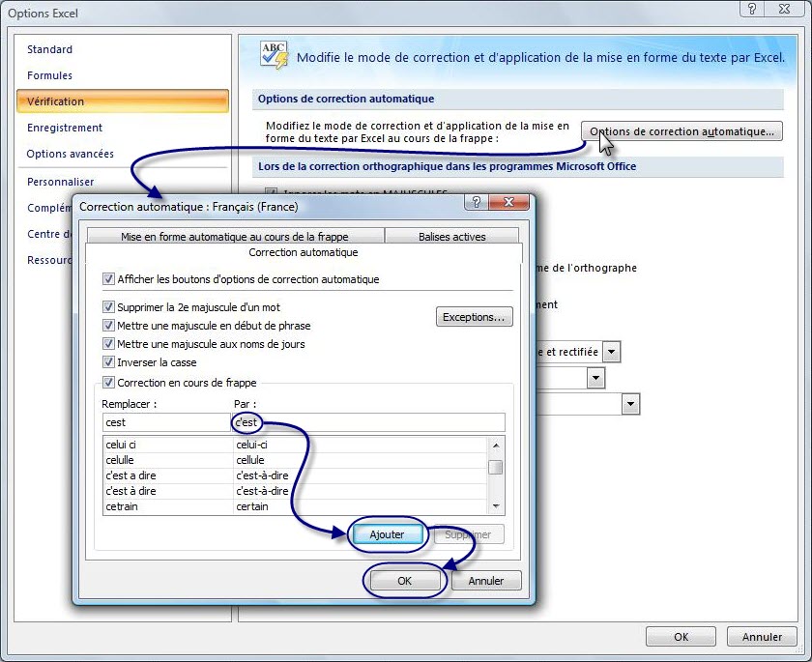Click the ABC spell-check icon in header
Viewport: 812px width, 662px height.
pos(274,55)
